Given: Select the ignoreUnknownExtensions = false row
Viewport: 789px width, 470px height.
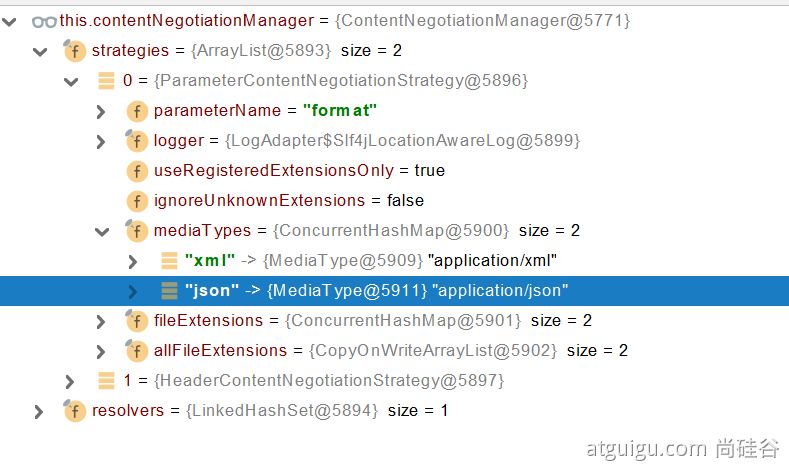Looking at the screenshot, I should pyautogui.click(x=289, y=200).
